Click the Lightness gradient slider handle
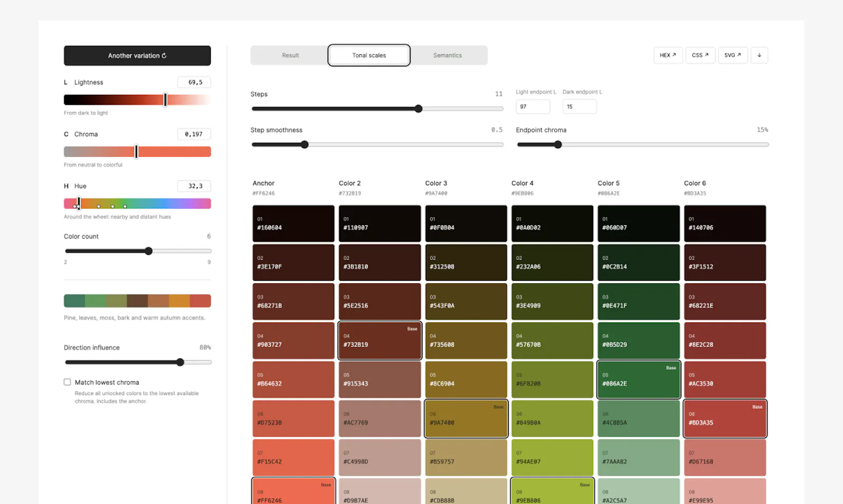Screen dimensions: 843x504 (x=165, y=100)
